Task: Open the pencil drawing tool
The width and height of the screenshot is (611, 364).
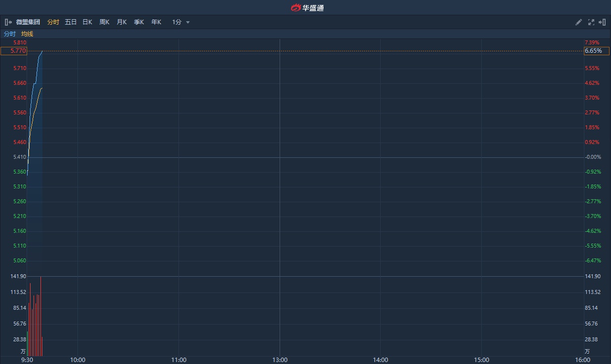Action: [x=578, y=22]
